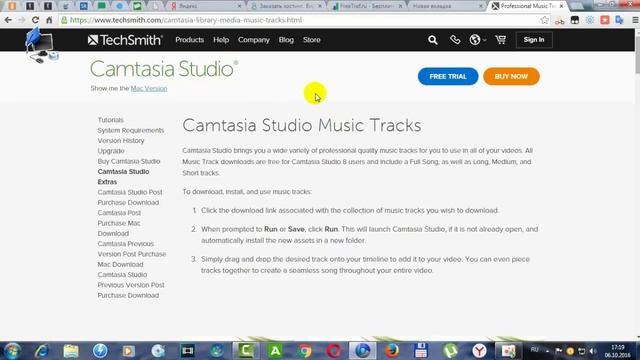
Task: Select Camtasia Studio Extras sidebar item
Action: point(123,177)
